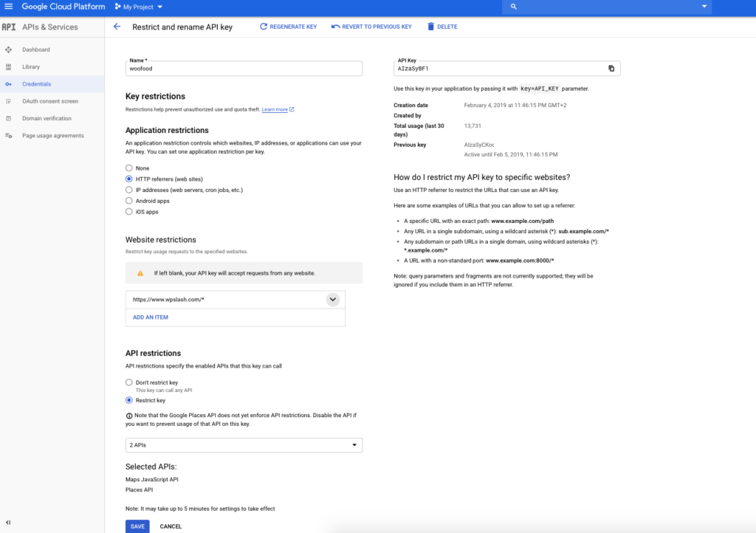
Task: Copy the API key with the copy icon
Action: click(611, 69)
